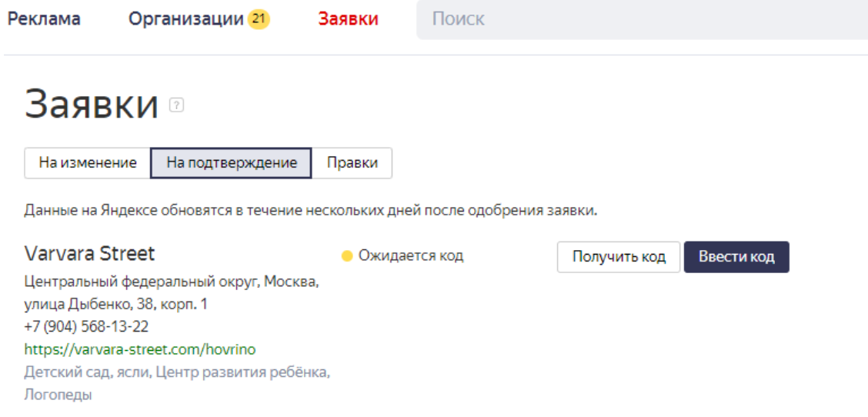Select the На подтверждение tab
This screenshot has width=868, height=417.
point(232,163)
